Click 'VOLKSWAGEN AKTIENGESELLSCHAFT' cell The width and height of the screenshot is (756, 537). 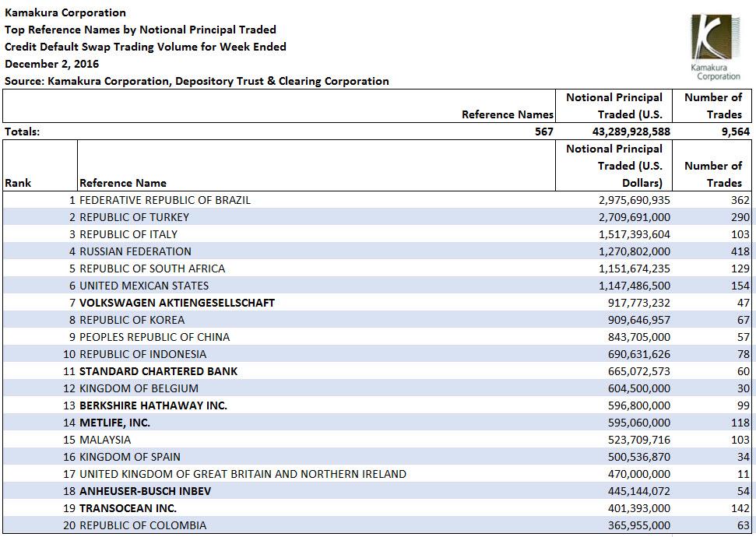[177, 303]
